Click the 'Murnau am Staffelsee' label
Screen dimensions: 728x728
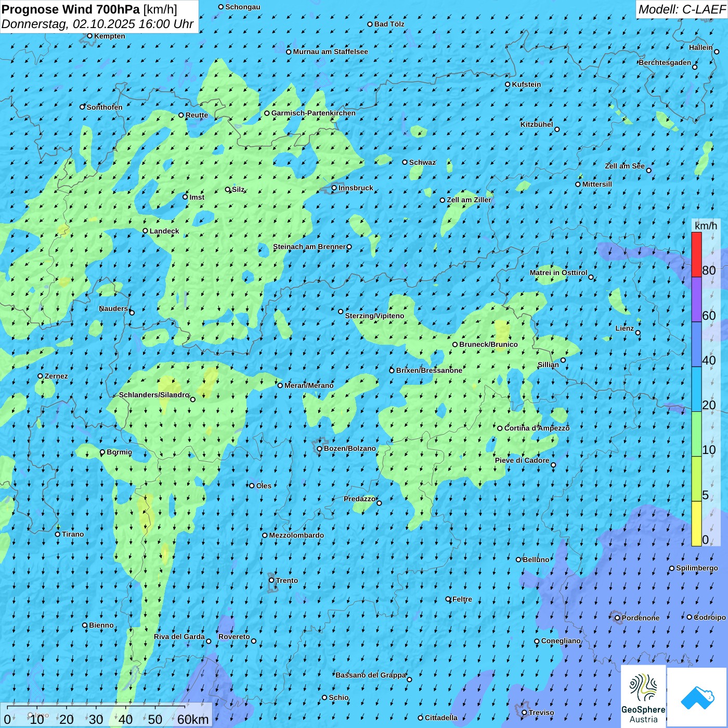[x=330, y=51]
